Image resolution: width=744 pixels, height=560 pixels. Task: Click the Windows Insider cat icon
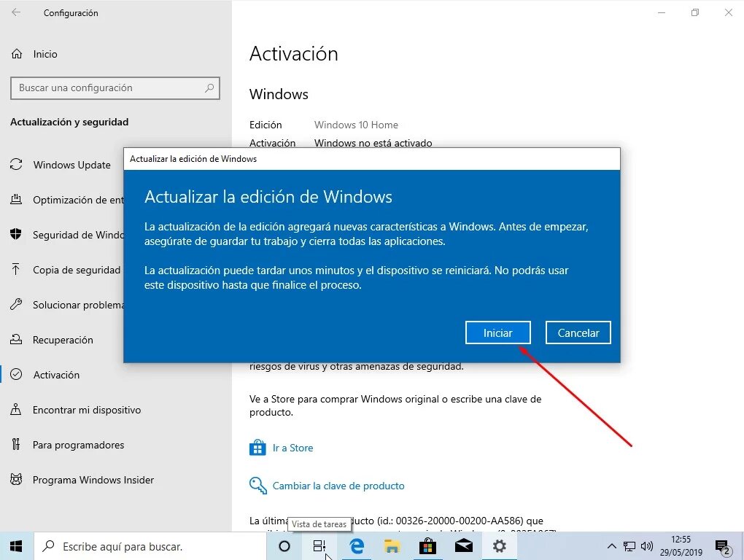tap(16, 479)
